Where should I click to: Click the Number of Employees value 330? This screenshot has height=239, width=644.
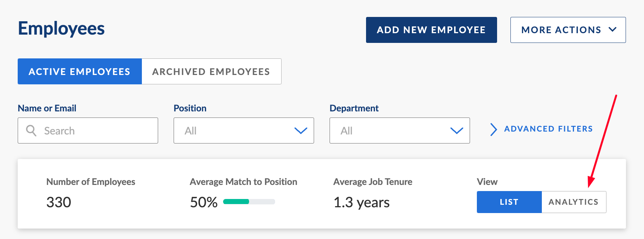(59, 202)
